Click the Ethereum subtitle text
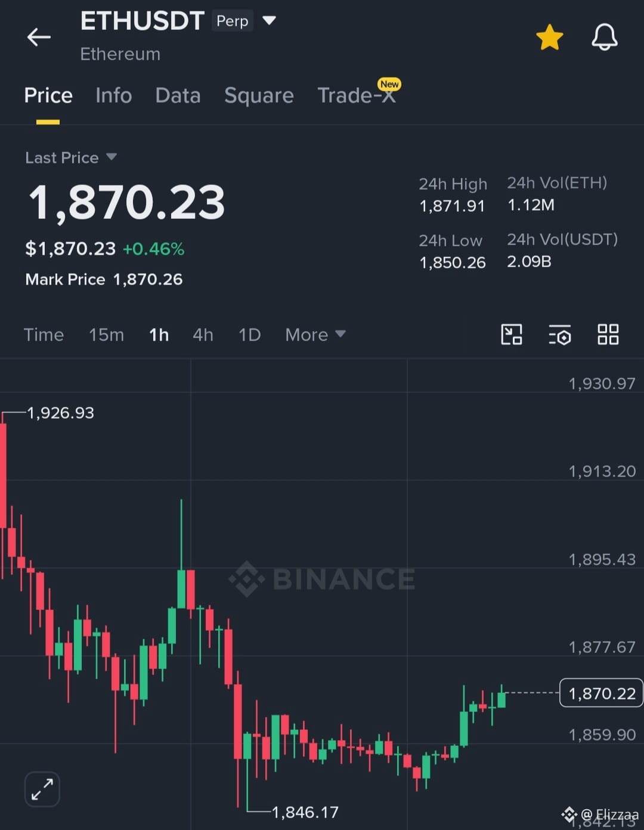The width and height of the screenshot is (644, 830). click(x=120, y=54)
